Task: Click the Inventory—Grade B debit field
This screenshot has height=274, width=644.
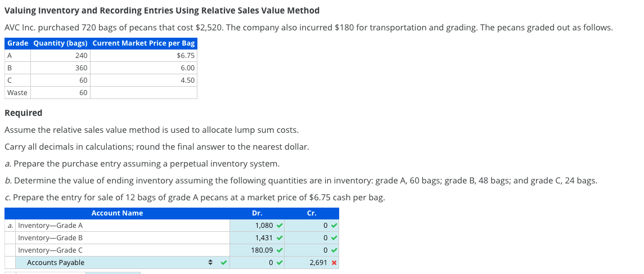Action: point(257,238)
